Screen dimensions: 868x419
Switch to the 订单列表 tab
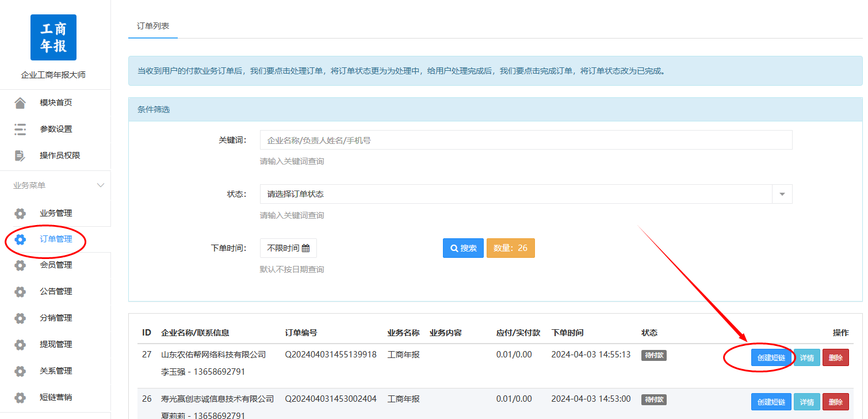pos(153,26)
